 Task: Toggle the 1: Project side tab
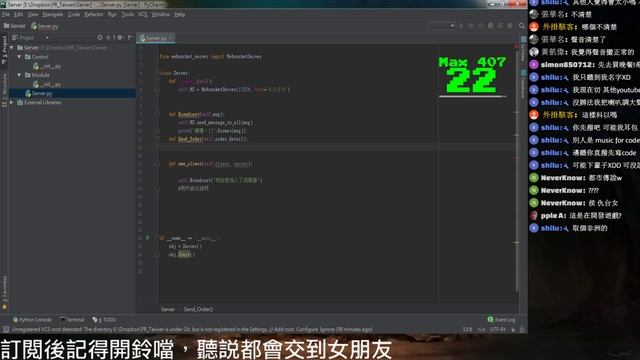(x=4, y=50)
